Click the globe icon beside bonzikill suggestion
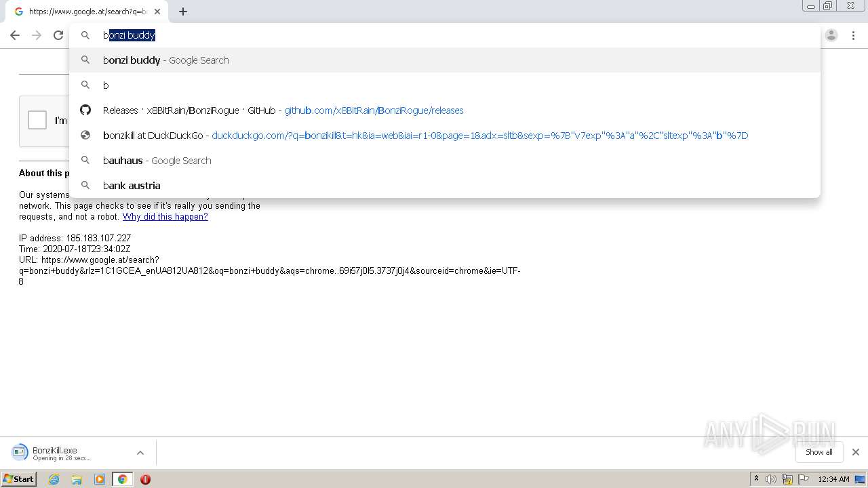Image resolution: width=868 pixels, height=488 pixels. (85, 136)
